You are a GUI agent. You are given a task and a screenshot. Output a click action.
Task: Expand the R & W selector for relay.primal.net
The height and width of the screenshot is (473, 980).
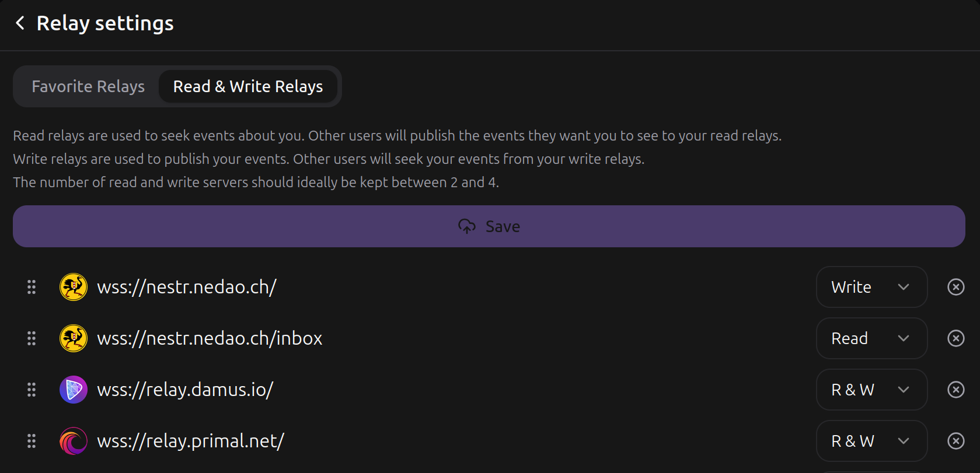[871, 441]
